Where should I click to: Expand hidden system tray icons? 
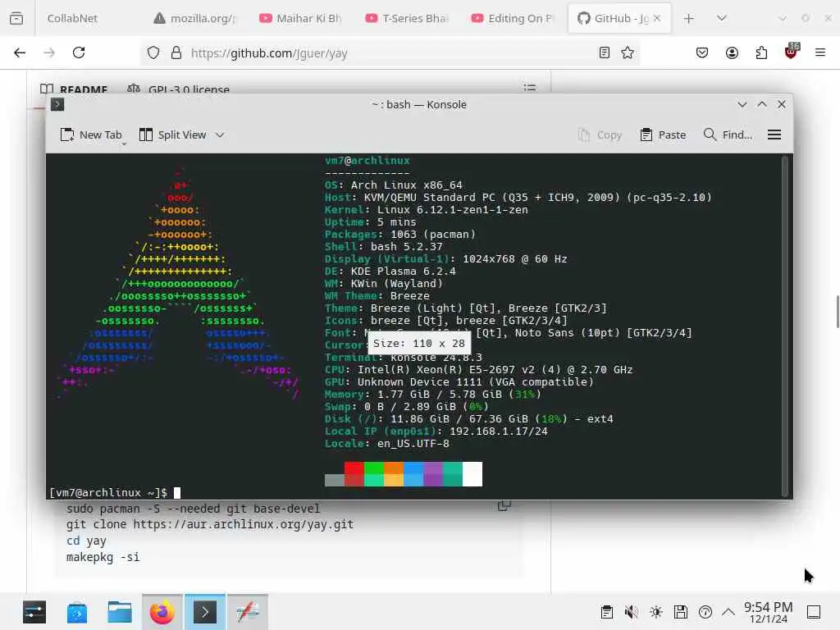tap(728, 612)
